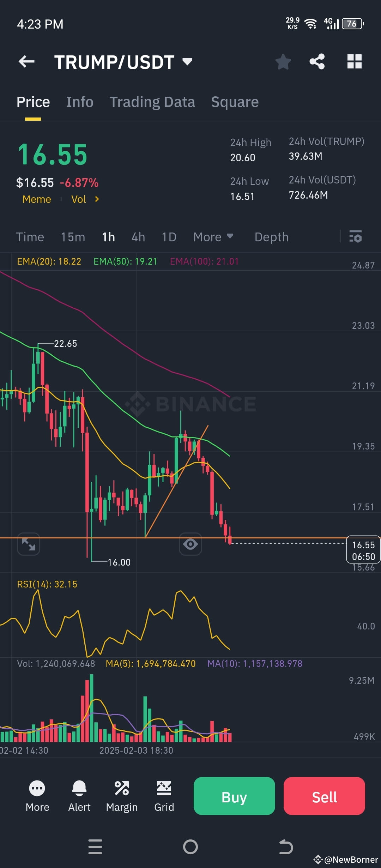Expand chart to fullscreen
Viewport: 381px width, 868px height.
point(29,544)
